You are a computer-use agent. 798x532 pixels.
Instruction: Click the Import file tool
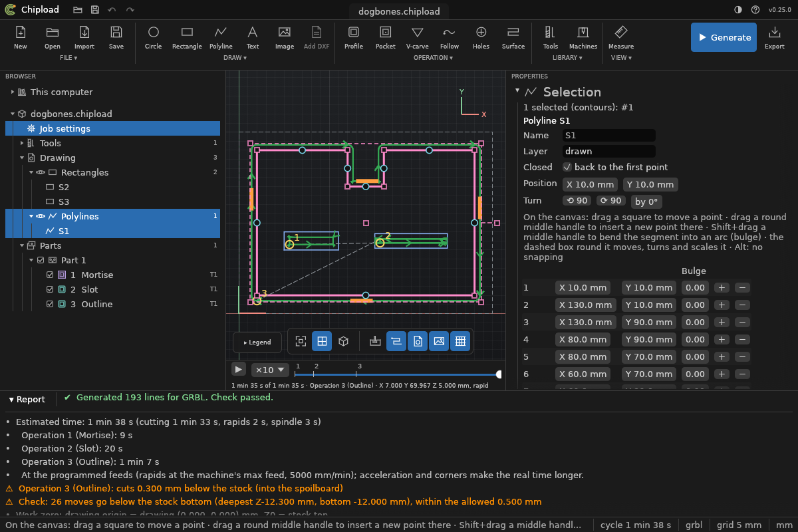click(x=84, y=37)
